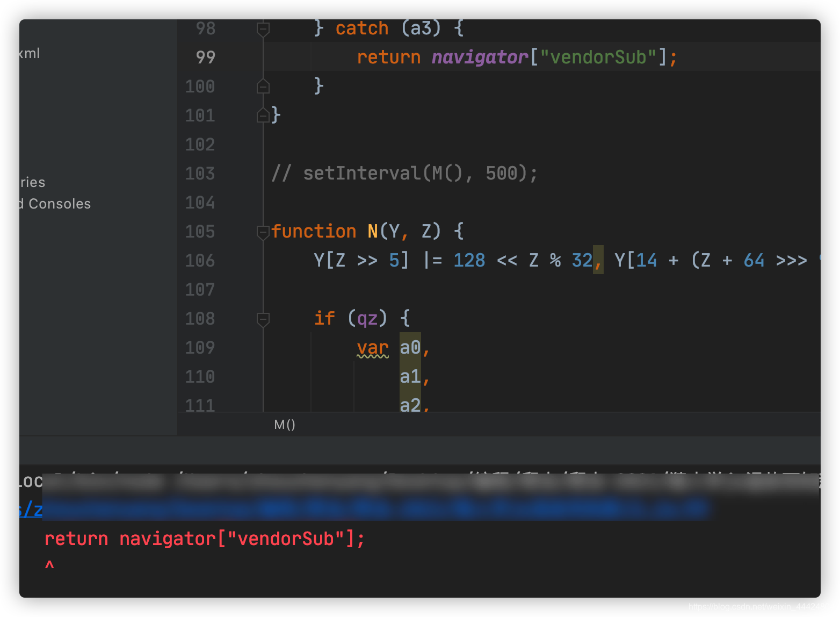Click the red error return statement in console
840x617 pixels.
point(205,539)
